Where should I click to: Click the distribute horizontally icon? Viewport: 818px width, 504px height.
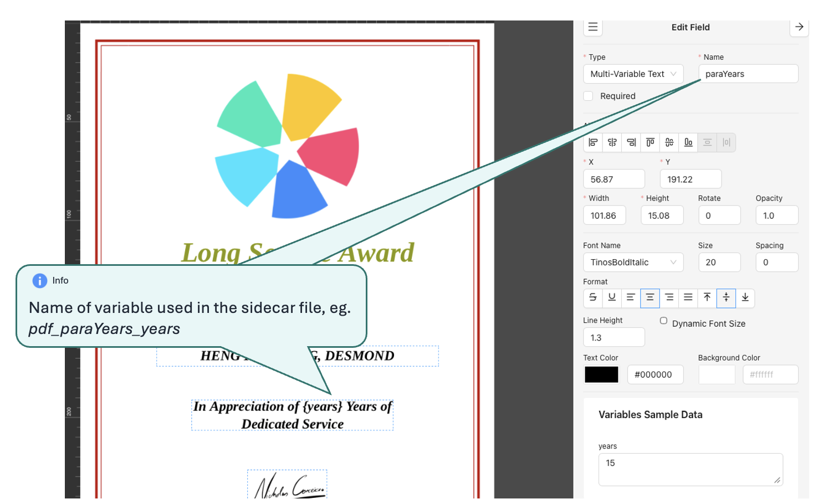[x=727, y=142]
